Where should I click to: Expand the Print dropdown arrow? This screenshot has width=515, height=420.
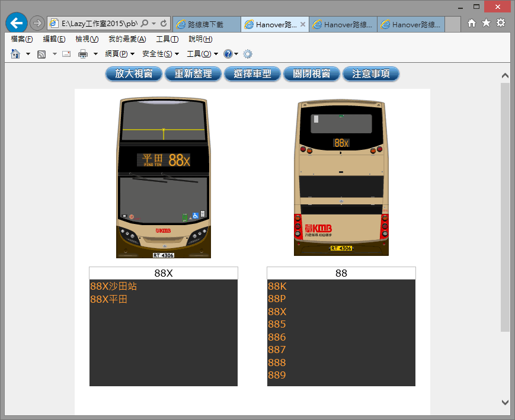(95, 54)
